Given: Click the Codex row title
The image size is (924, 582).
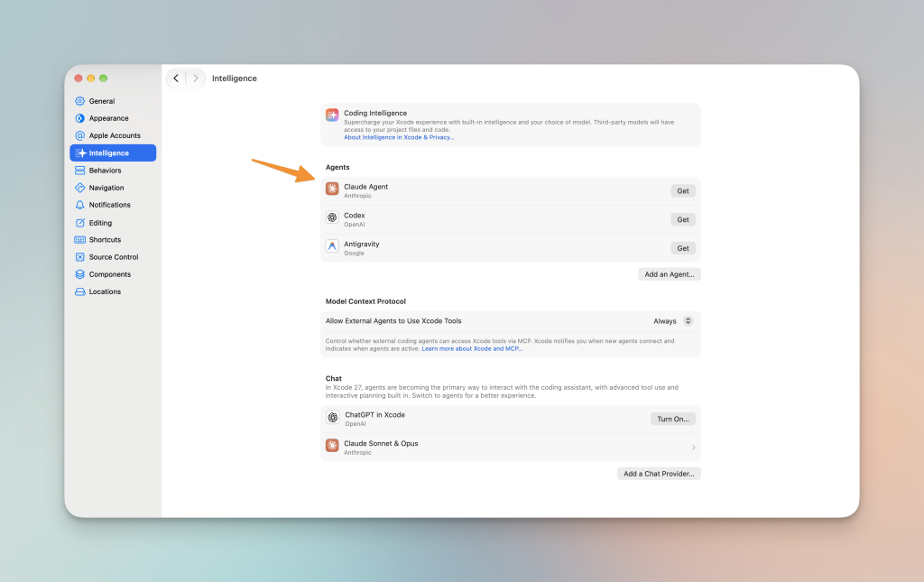Looking at the screenshot, I should click(x=354, y=216).
